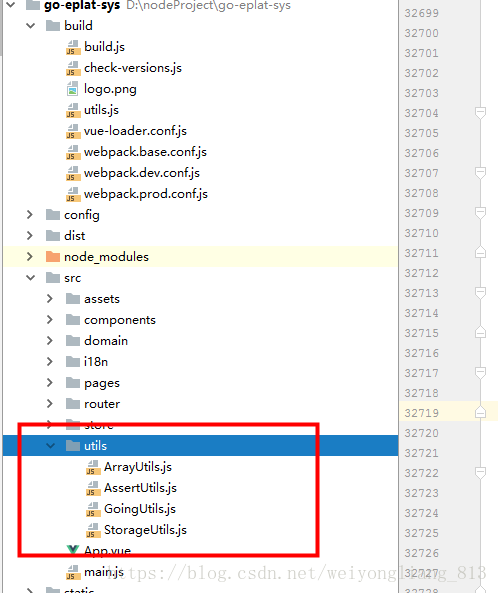
Task: Click the utils folder icon
Action: point(73,446)
